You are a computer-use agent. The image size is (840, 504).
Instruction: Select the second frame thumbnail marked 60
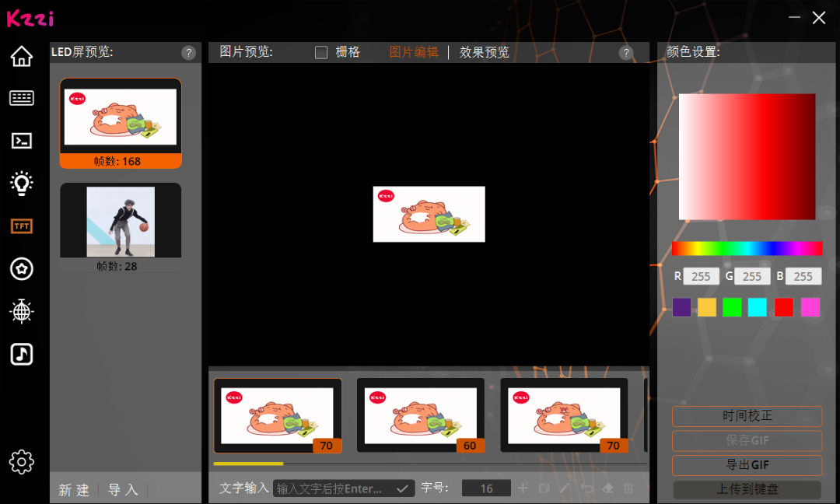pyautogui.click(x=421, y=415)
